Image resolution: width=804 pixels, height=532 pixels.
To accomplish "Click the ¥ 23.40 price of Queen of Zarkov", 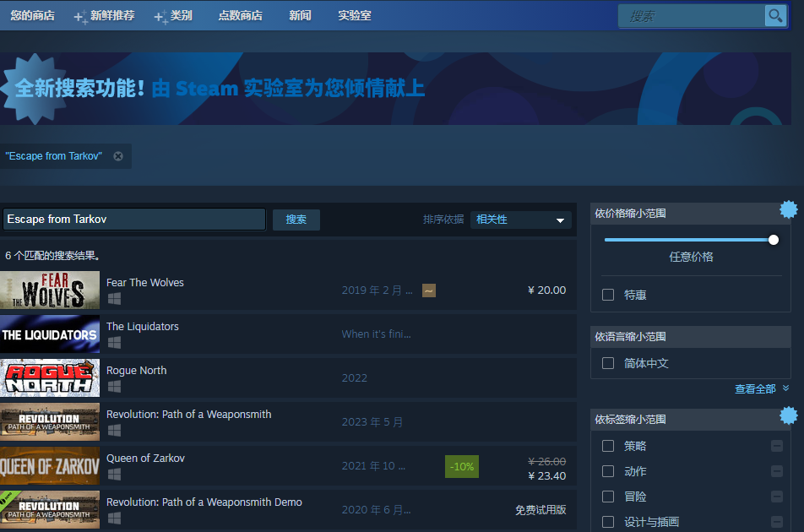I will click(546, 475).
